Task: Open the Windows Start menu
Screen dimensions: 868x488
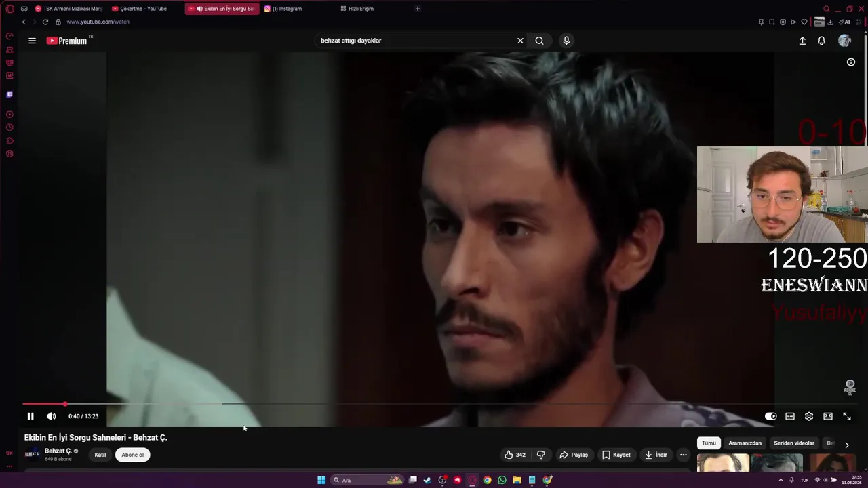Action: 321,480
